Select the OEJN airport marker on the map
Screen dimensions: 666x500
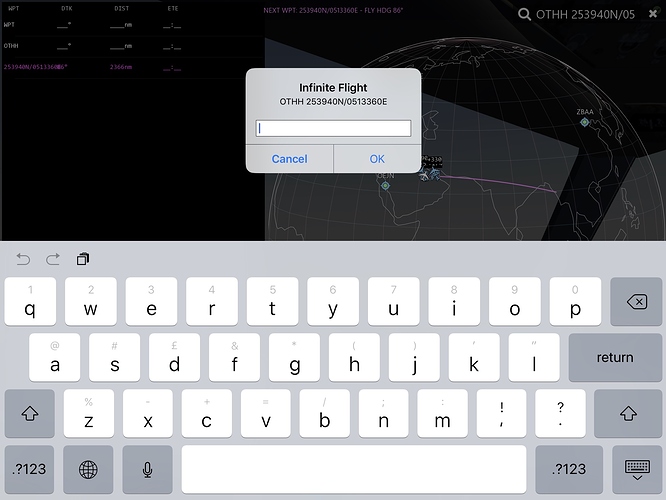point(385,186)
